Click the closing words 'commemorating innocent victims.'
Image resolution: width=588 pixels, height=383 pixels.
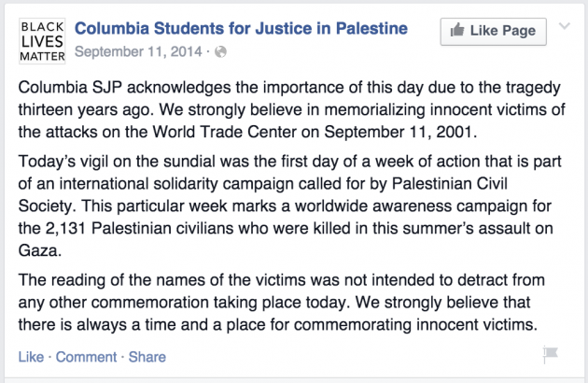pos(415,324)
